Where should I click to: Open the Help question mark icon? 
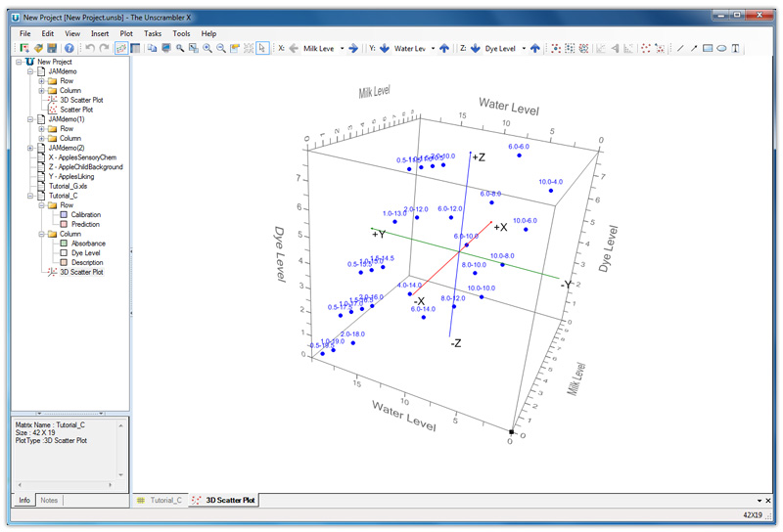pos(69,48)
